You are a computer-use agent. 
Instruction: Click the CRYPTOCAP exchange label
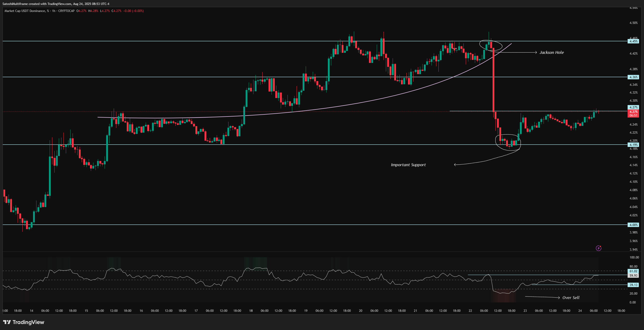tap(66, 11)
